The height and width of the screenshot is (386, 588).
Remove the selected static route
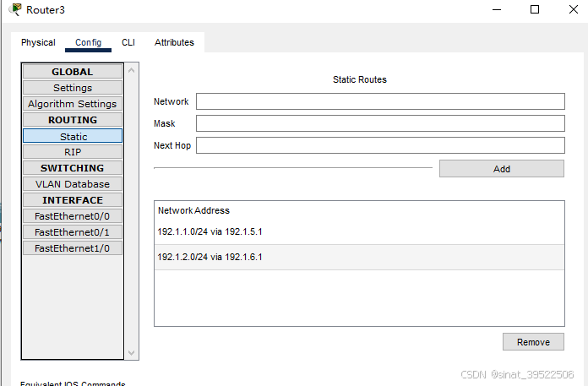click(x=533, y=342)
